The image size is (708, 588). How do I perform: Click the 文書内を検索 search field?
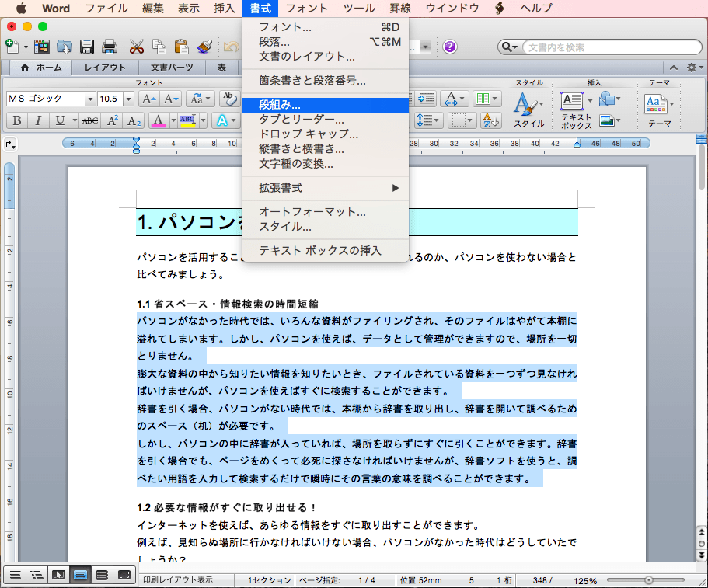612,47
